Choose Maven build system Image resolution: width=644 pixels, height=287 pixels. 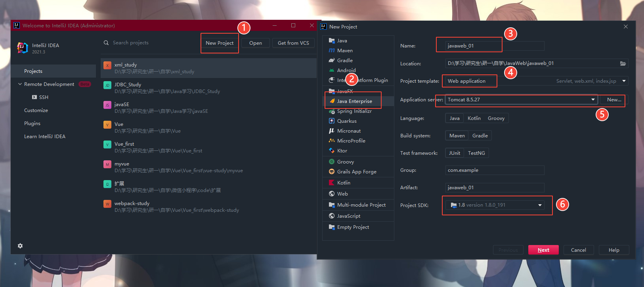(457, 136)
